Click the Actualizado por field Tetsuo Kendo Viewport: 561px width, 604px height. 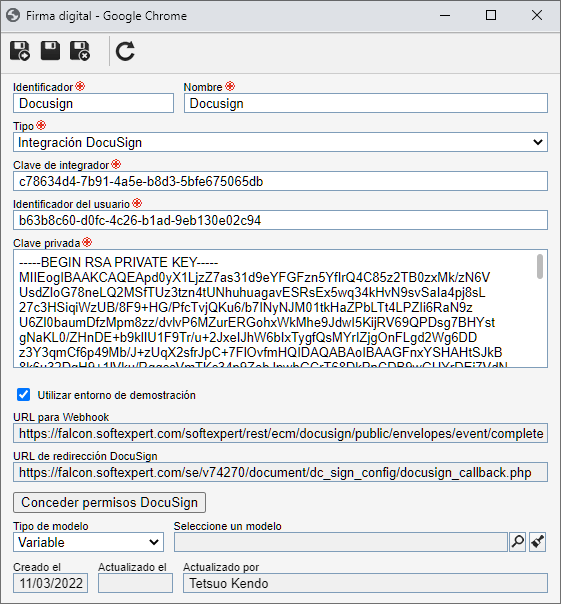[365, 583]
